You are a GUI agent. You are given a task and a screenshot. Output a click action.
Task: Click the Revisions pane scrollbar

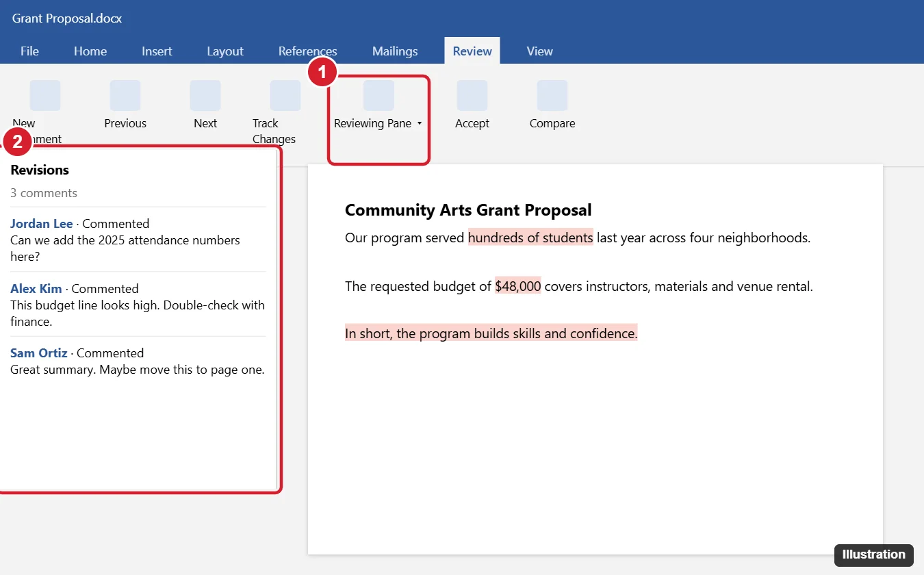(277, 319)
